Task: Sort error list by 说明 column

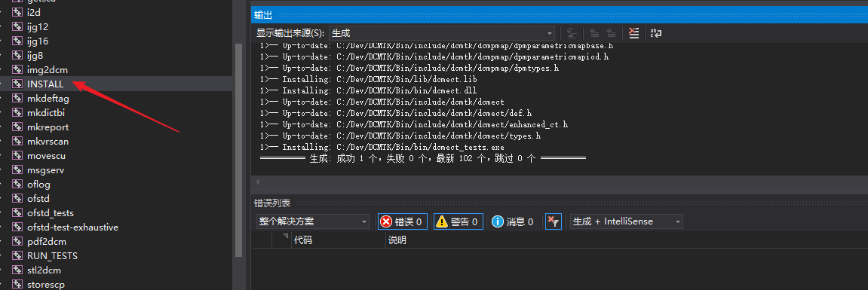Action: [397, 240]
